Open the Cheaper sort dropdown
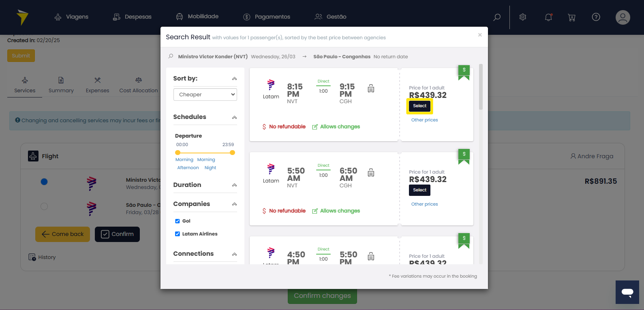The width and height of the screenshot is (644, 310). 205,94
